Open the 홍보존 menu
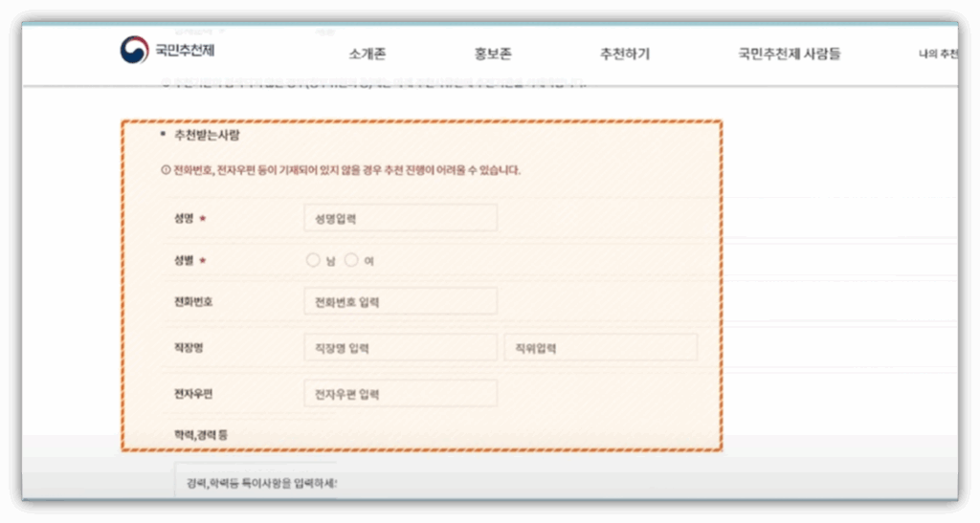The height and width of the screenshot is (523, 980). click(493, 54)
